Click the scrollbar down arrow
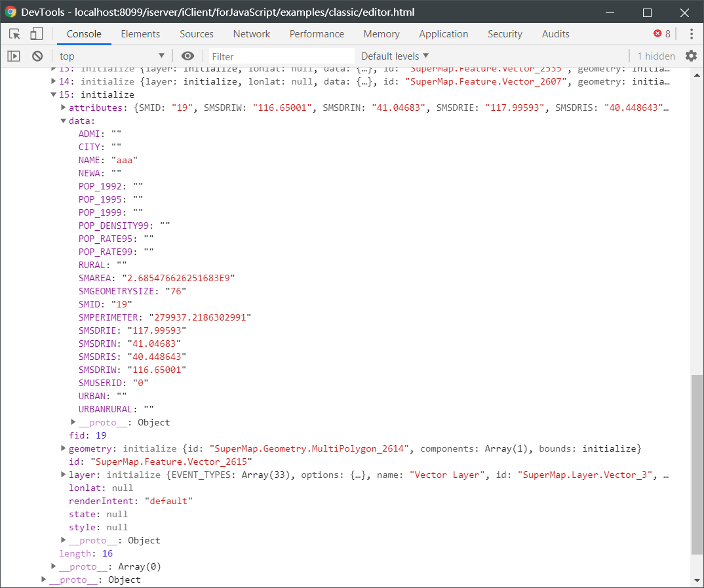Image resolution: width=704 pixels, height=588 pixels. point(697,579)
